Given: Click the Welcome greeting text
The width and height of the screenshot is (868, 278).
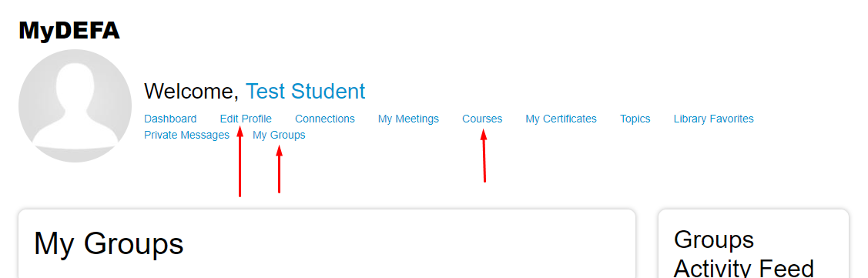Looking at the screenshot, I should tap(191, 92).
